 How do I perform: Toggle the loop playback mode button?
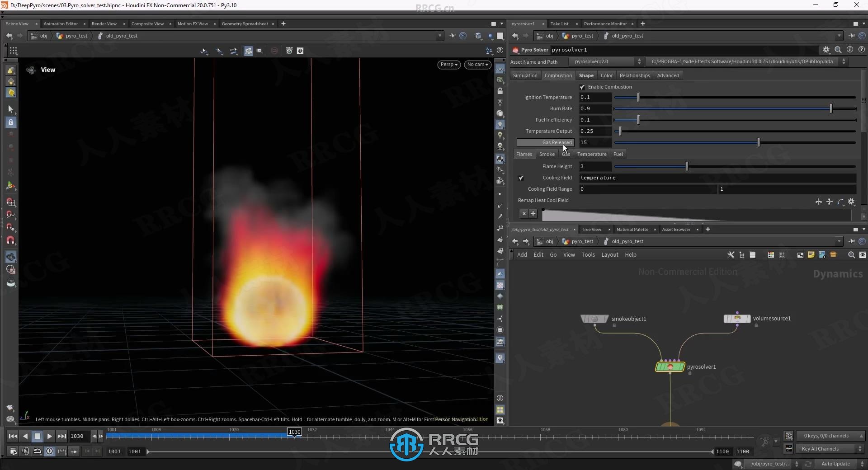(38, 451)
